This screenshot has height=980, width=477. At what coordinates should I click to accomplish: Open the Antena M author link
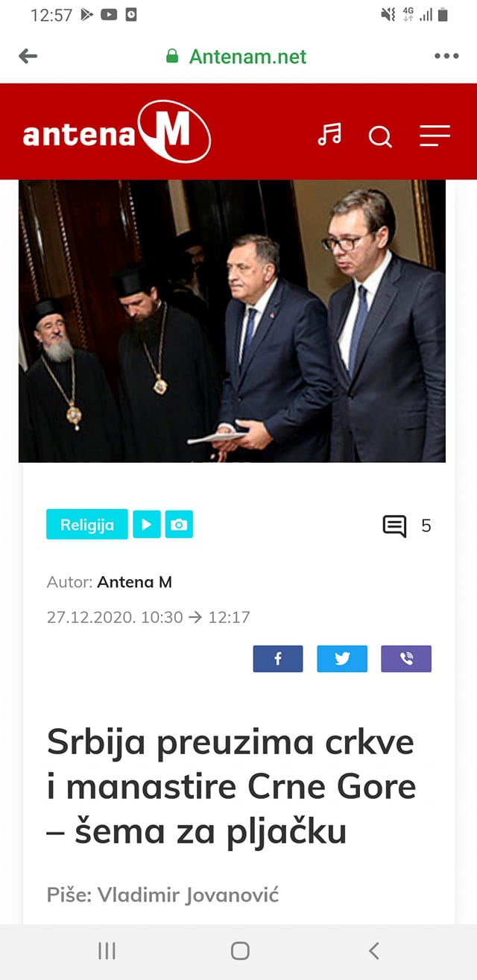pyautogui.click(x=135, y=582)
